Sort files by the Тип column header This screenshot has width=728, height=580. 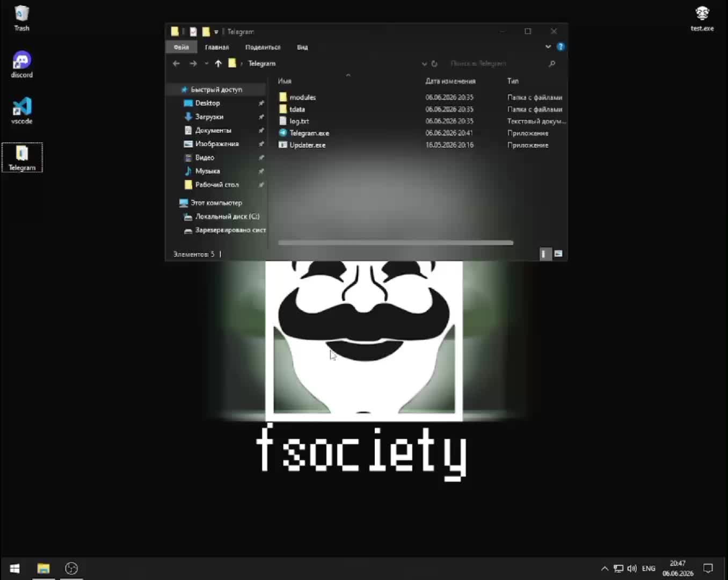click(513, 81)
